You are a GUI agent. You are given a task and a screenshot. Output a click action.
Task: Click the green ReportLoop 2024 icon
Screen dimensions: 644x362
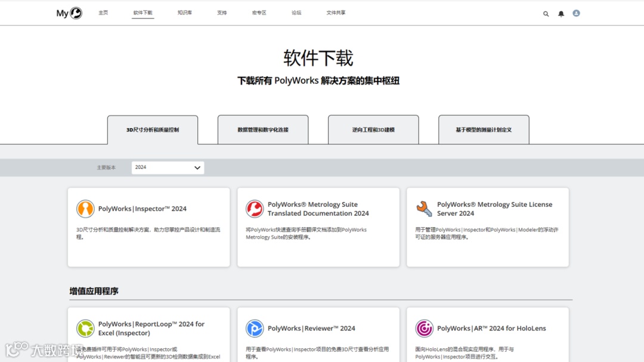click(x=85, y=329)
